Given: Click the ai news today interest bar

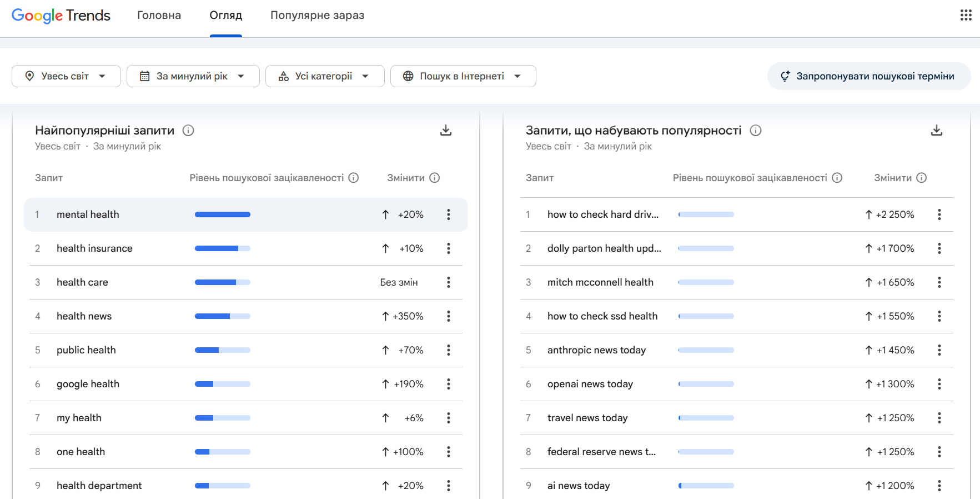Looking at the screenshot, I should click(706, 486).
